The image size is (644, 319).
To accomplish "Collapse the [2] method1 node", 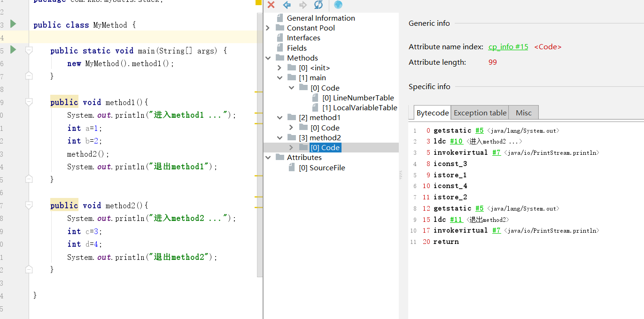I will tap(279, 118).
